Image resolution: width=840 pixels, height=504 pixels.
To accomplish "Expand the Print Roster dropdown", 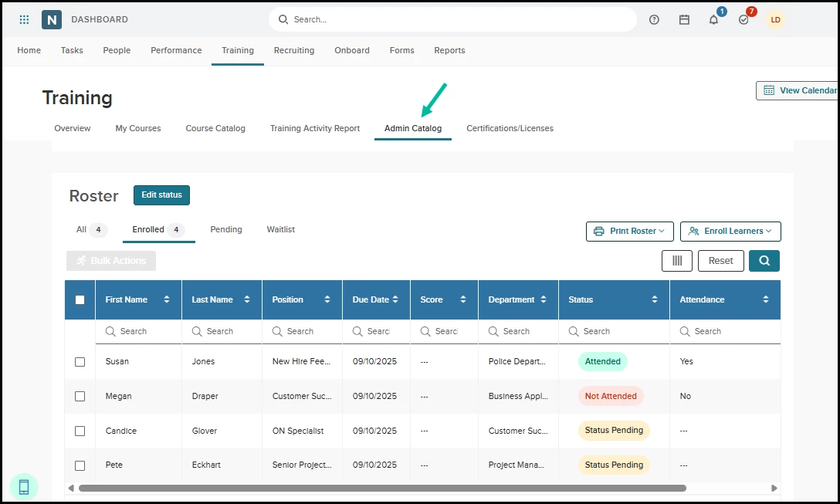I will 629,232.
